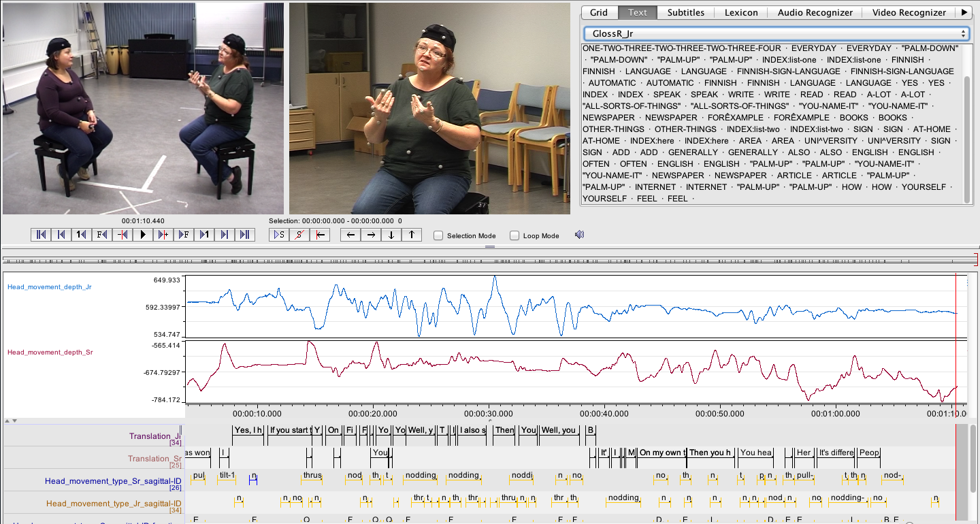Start playback with the play button
980x524 pixels.
point(143,235)
